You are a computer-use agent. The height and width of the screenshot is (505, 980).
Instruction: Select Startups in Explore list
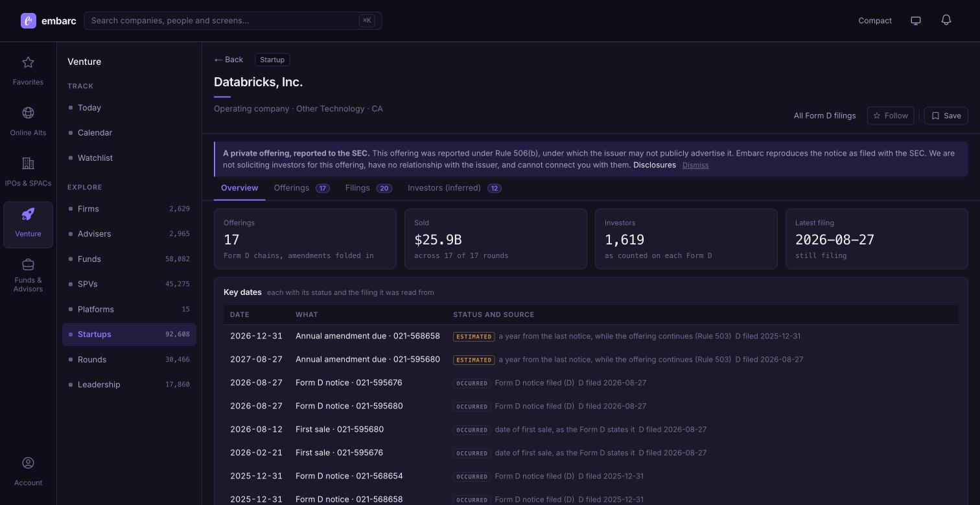129,335
